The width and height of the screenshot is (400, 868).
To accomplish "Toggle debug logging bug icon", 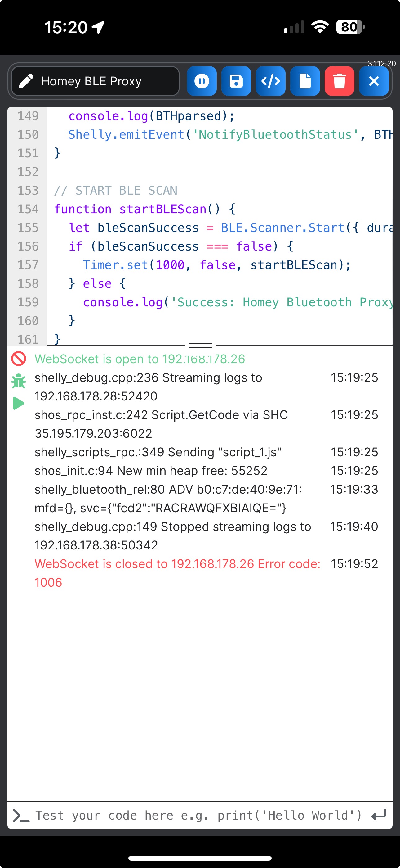I will point(19,381).
